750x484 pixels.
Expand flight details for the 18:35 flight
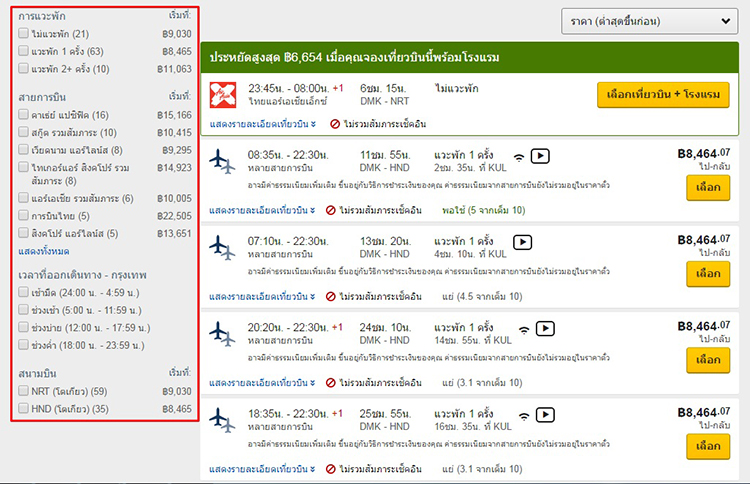264,467
